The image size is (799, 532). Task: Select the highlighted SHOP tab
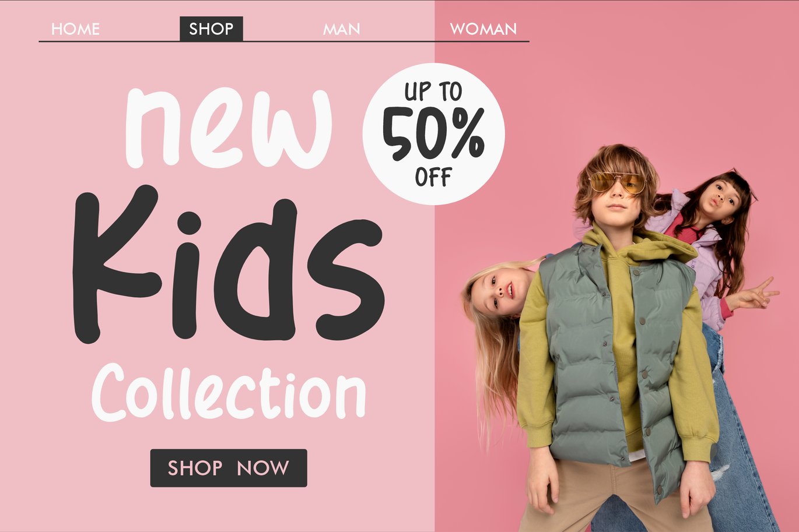pyautogui.click(x=211, y=29)
